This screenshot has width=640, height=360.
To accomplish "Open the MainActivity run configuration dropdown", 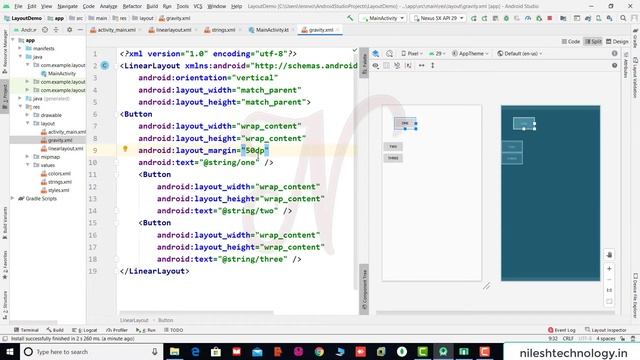I will pos(382,18).
